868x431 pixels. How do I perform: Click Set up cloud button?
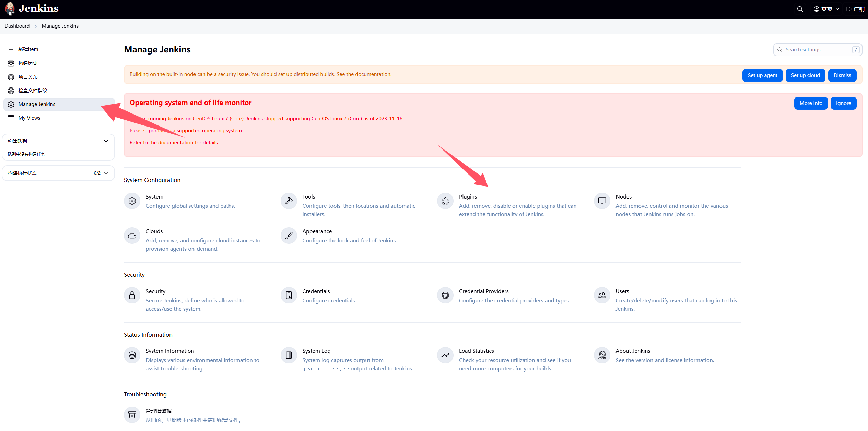[805, 75]
